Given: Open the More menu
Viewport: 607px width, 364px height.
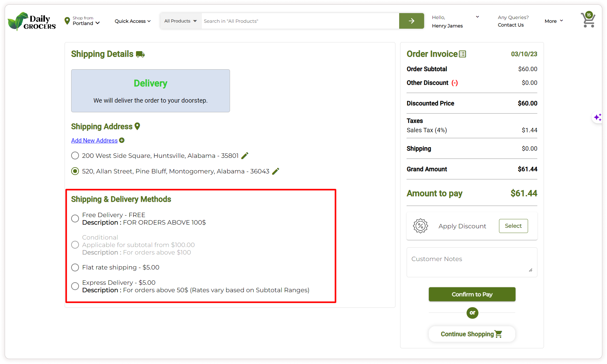Looking at the screenshot, I should click(554, 21).
